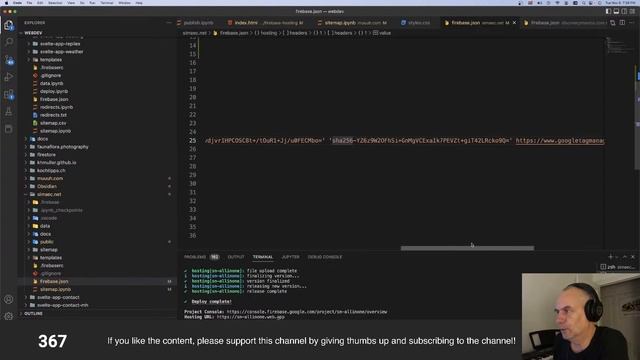Open editor more actions ellipsis

632,23
